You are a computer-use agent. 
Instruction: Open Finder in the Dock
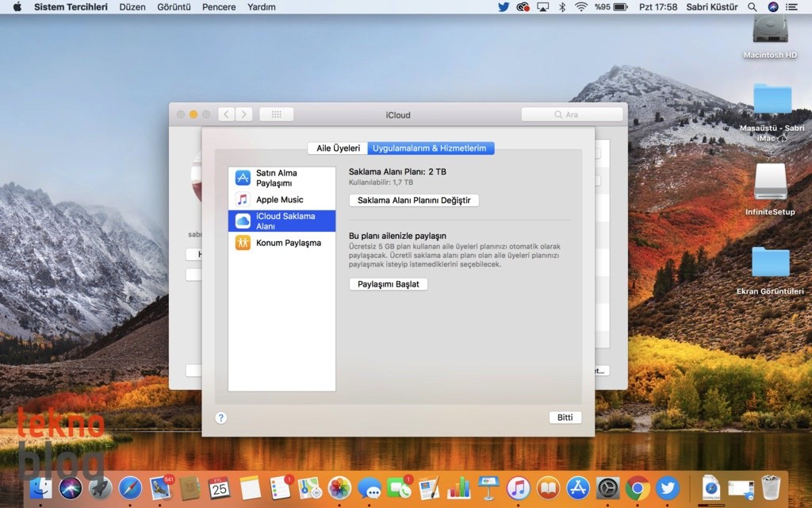(40, 488)
